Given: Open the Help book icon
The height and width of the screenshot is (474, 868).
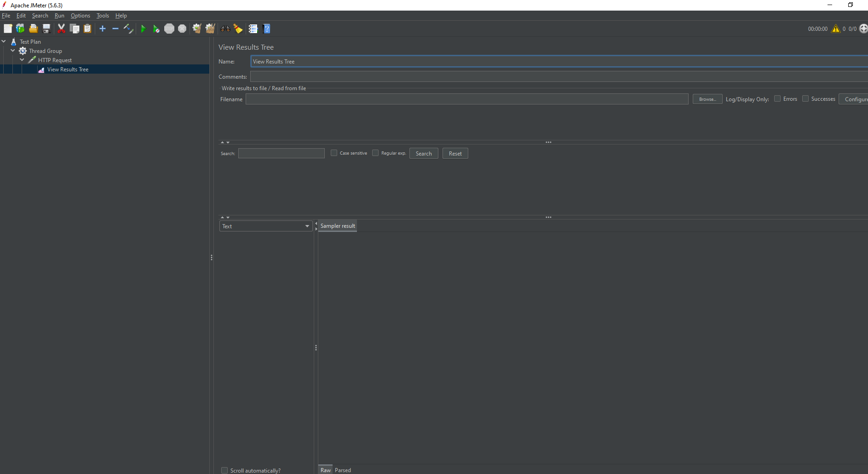Looking at the screenshot, I should click(266, 29).
